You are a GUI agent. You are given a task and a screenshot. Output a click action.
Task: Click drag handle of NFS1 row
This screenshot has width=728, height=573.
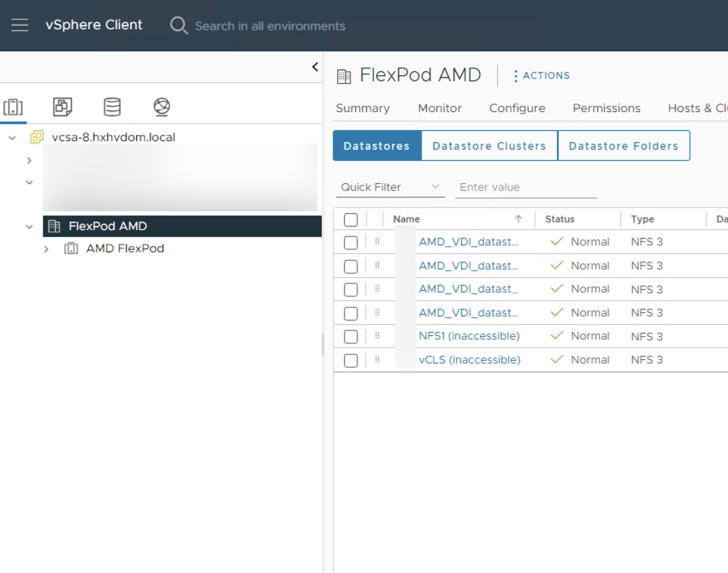pyautogui.click(x=377, y=335)
